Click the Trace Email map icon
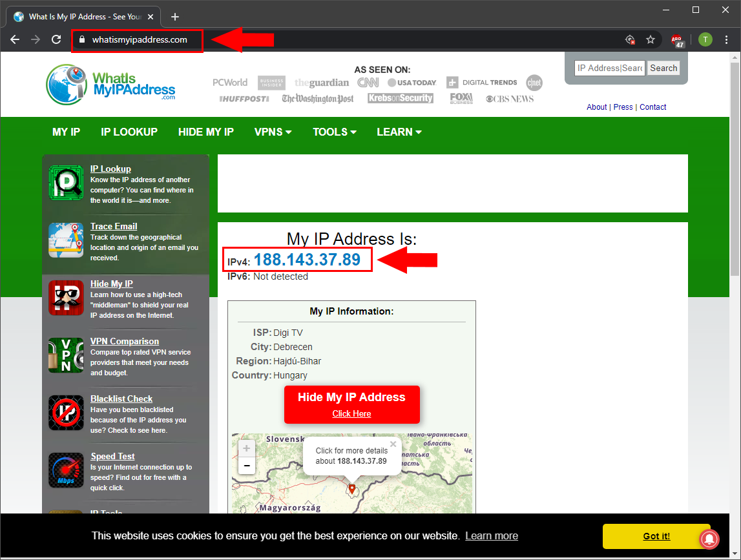This screenshot has height=560, width=741. pyautogui.click(x=66, y=240)
